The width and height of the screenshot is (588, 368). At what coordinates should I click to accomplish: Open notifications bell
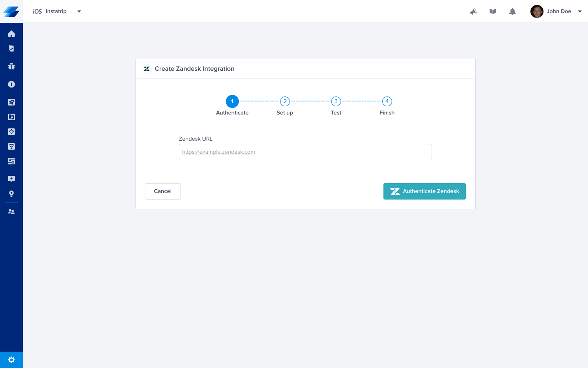click(x=512, y=11)
